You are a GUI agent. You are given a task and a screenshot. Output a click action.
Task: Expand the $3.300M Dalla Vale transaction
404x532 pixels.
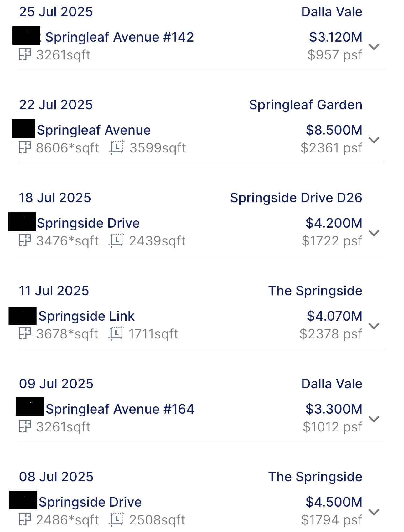(374, 419)
